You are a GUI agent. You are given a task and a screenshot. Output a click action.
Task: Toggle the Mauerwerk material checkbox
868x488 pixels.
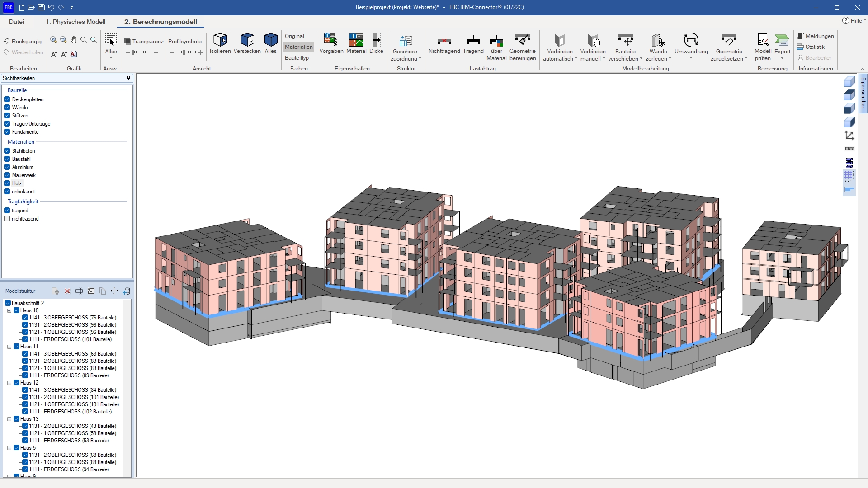tap(7, 175)
